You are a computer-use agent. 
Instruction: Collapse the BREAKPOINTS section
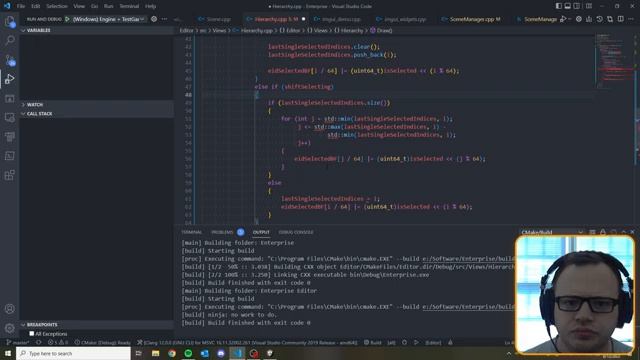tap(96, 324)
